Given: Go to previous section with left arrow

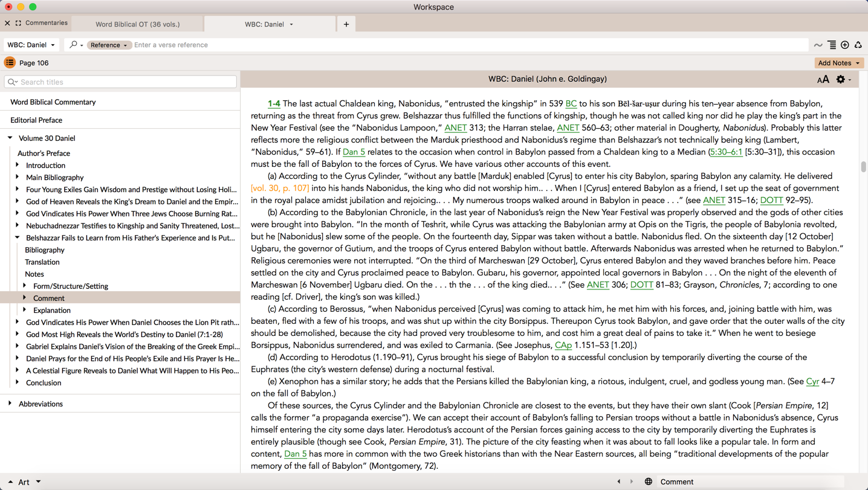Looking at the screenshot, I should coord(618,482).
